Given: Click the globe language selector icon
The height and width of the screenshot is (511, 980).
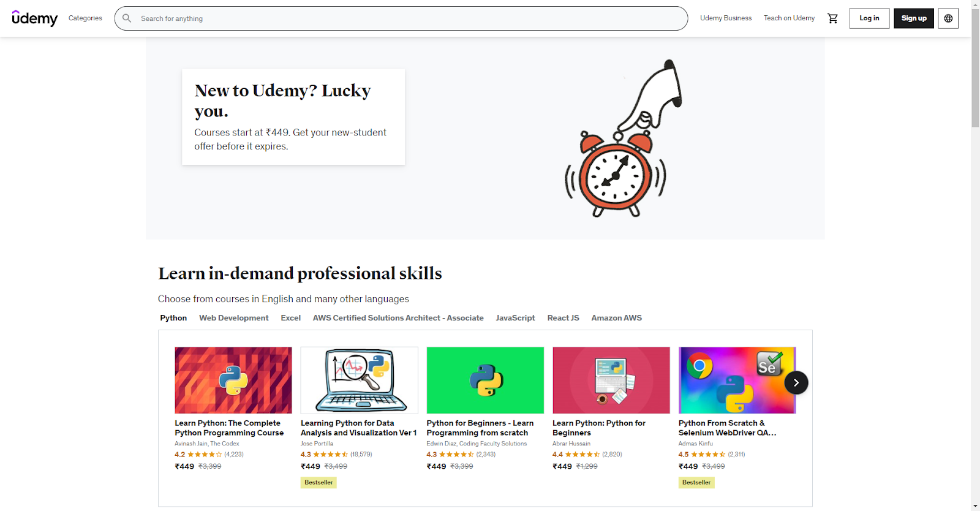Looking at the screenshot, I should 948,18.
